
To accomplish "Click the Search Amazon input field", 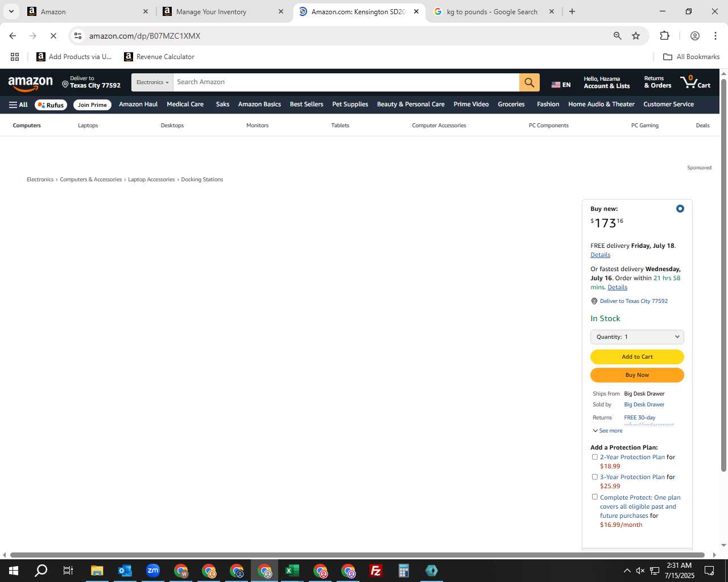I will (x=346, y=82).
